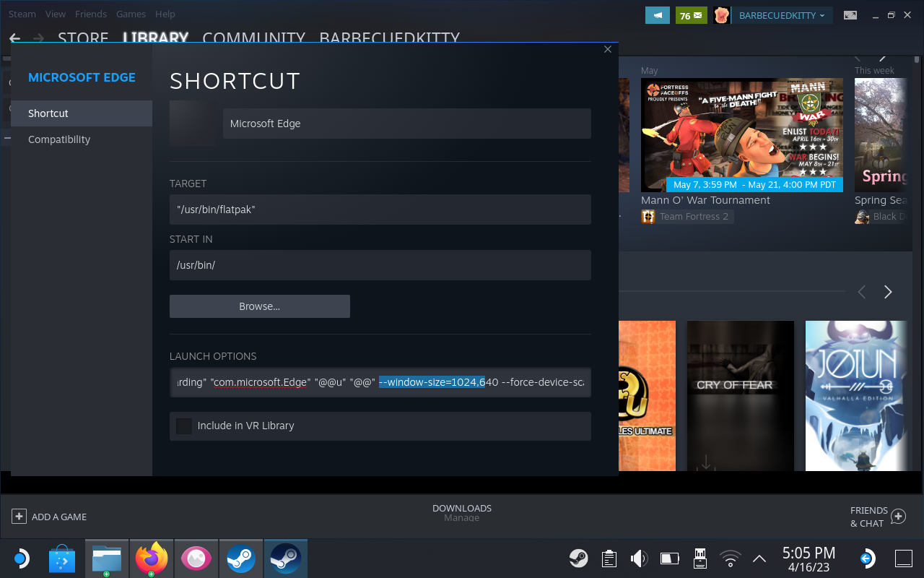Click the user avatar picture
This screenshot has height=578, width=924.
point(721,15)
